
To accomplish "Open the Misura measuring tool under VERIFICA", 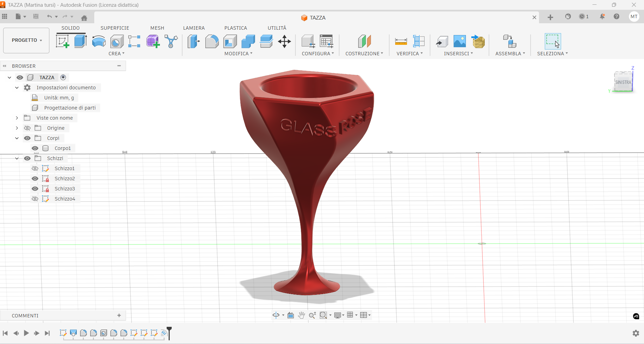I will [401, 41].
